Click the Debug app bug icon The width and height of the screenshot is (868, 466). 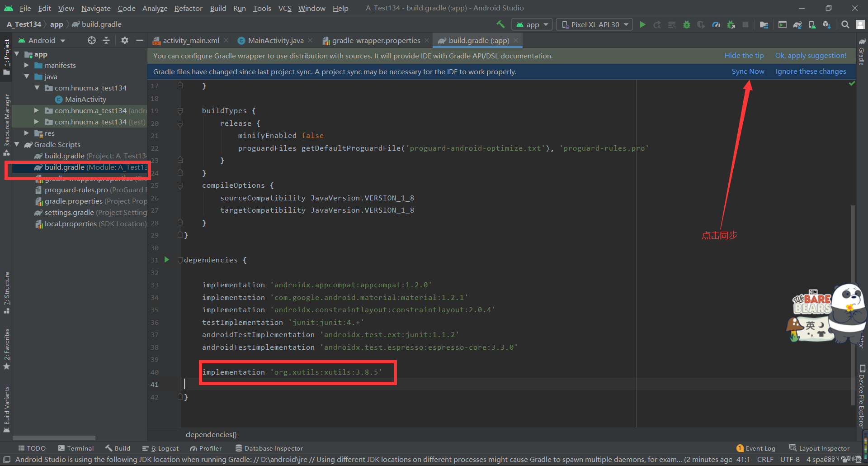click(x=687, y=24)
